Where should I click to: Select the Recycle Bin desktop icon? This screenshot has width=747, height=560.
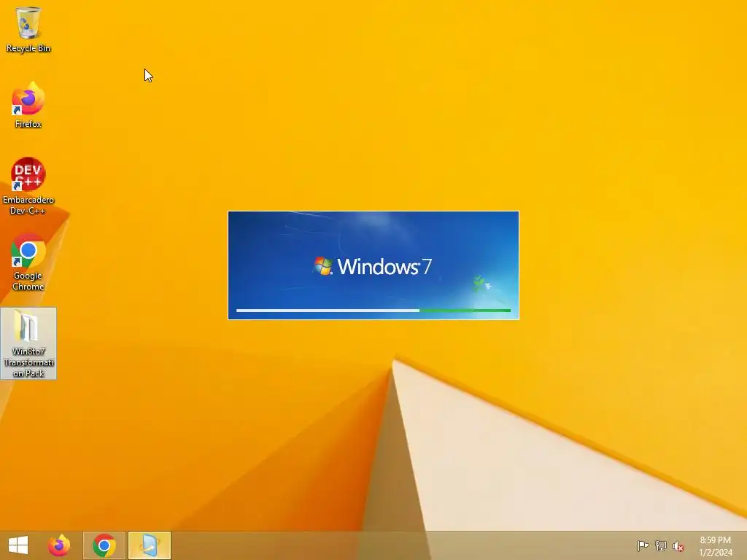[x=28, y=29]
